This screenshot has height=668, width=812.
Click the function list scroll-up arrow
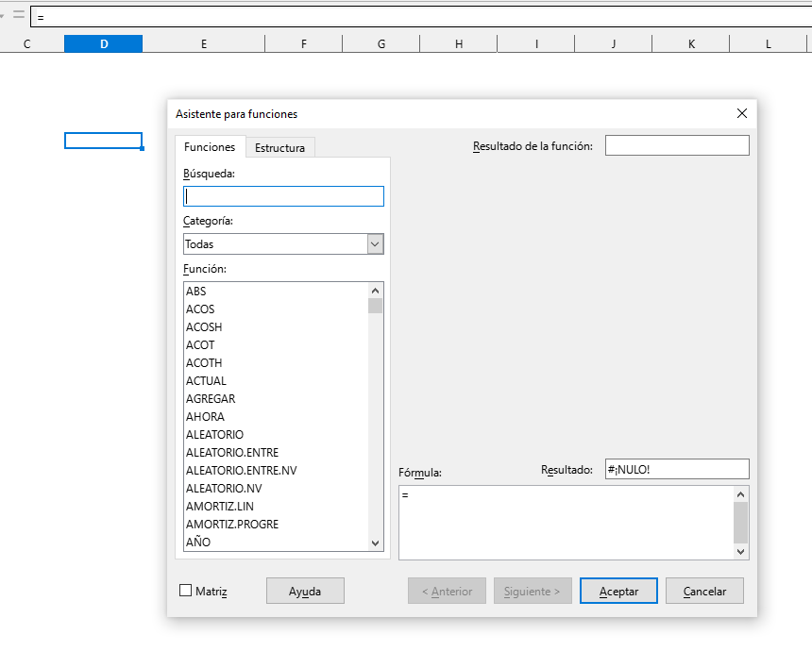(x=375, y=290)
